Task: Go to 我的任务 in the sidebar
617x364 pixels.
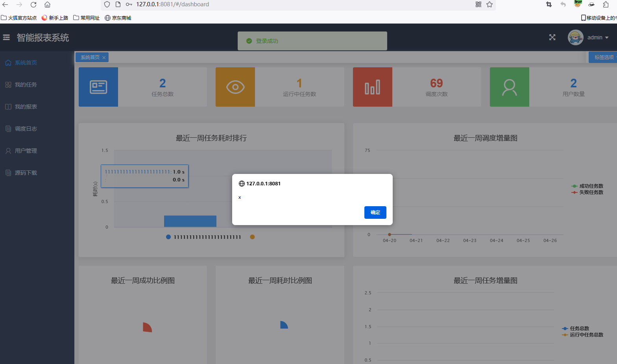Action: [37, 85]
